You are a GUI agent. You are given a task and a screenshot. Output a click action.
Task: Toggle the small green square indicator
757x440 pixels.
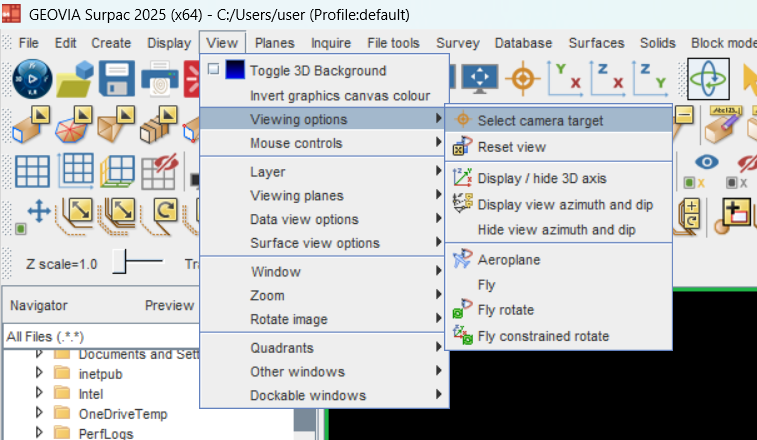coord(20,228)
